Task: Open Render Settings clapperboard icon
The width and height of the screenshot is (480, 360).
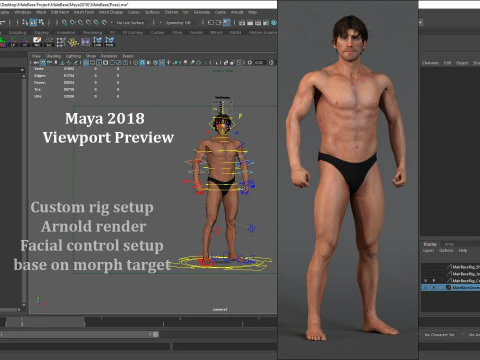Action: coord(266,23)
